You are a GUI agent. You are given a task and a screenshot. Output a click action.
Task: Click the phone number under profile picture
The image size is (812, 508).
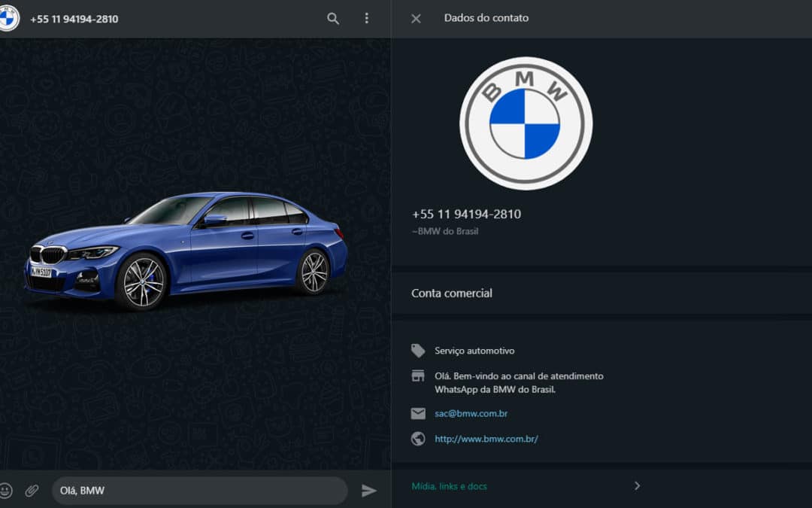(466, 214)
